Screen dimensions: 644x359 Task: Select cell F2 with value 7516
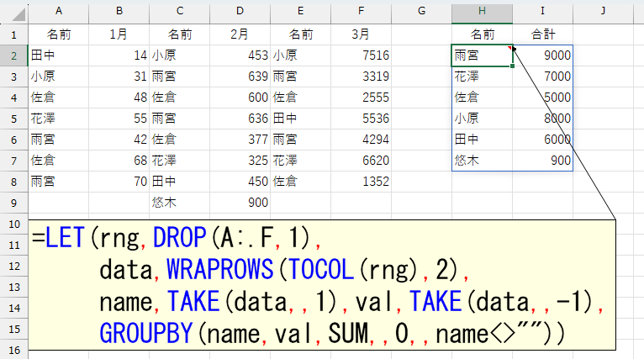361,55
